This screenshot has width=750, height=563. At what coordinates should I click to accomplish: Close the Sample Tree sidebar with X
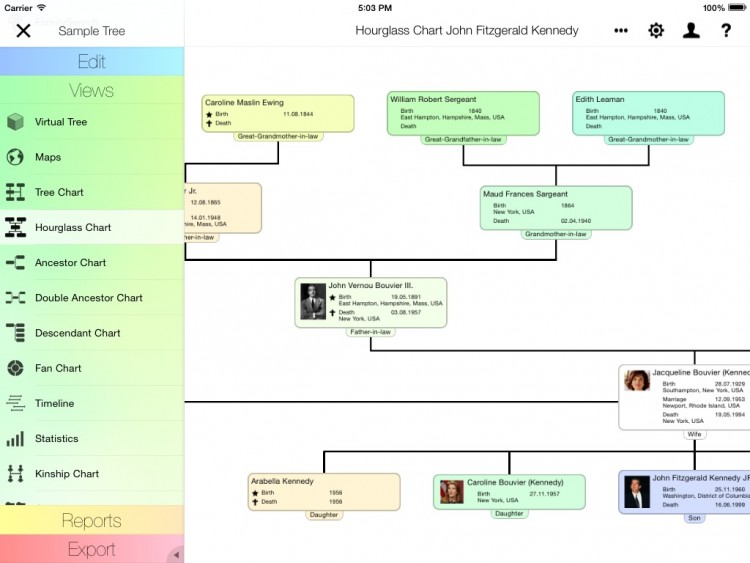tap(23, 31)
